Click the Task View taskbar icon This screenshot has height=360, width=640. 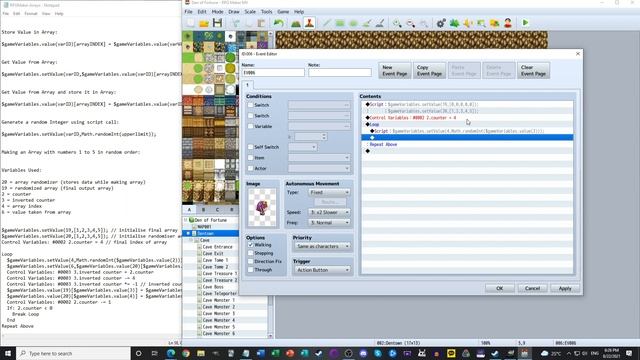pyautogui.click(x=154, y=353)
